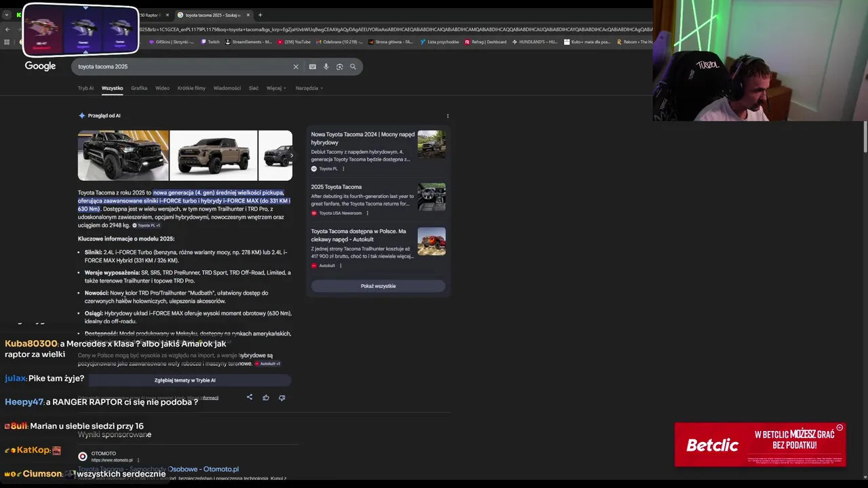This screenshot has height=488, width=868.
Task: Open the YouTube bookmark
Action: [293, 42]
